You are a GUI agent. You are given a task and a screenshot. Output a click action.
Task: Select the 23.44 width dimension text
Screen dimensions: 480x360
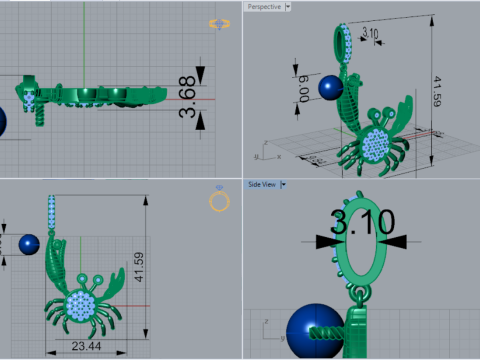[x=86, y=346]
